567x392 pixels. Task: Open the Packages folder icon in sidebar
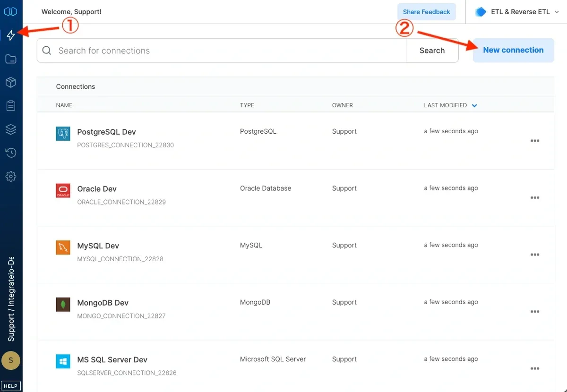pos(11,59)
